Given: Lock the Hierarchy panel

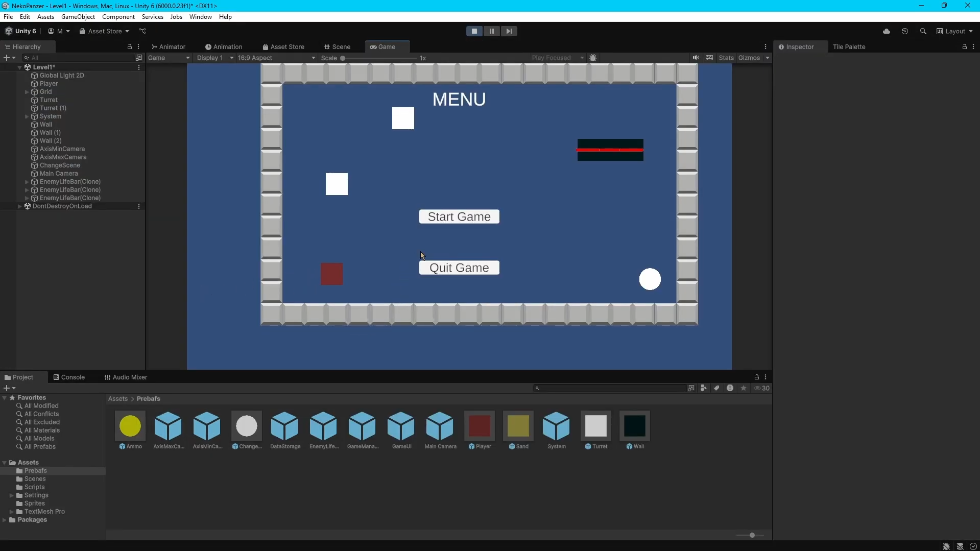Looking at the screenshot, I should pyautogui.click(x=129, y=46).
